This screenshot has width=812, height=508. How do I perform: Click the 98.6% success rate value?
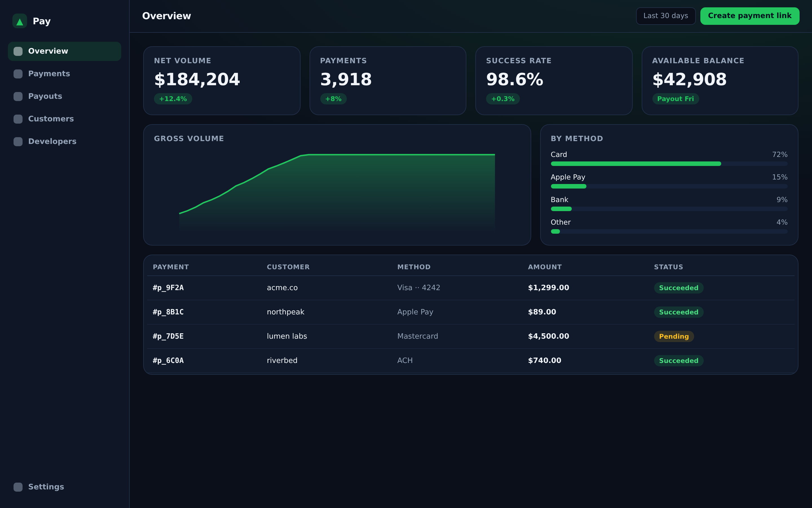[514, 80]
